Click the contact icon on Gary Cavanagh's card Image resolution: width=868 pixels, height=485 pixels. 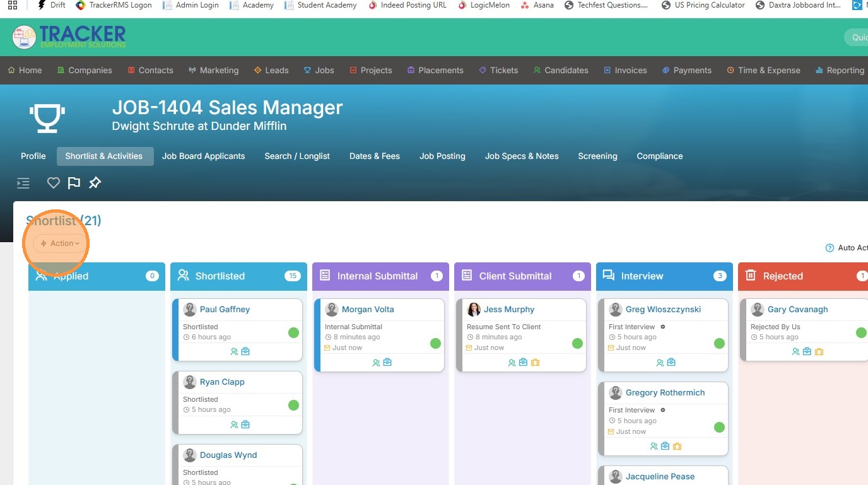[796, 352]
